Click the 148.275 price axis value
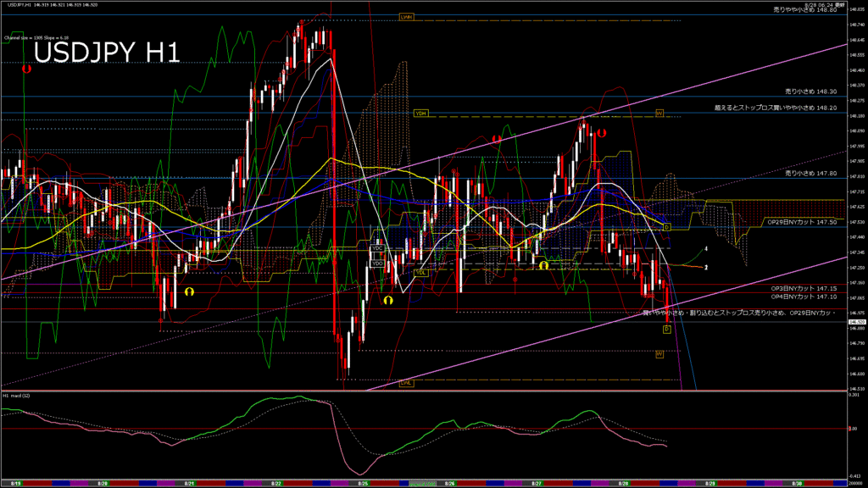This screenshot has height=488, width=868. (858, 101)
